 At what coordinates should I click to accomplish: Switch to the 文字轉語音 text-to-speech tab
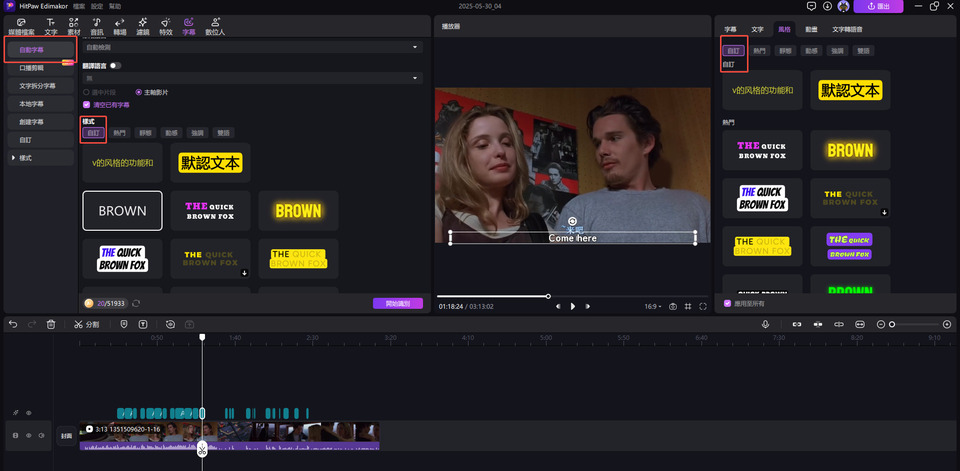[847, 29]
